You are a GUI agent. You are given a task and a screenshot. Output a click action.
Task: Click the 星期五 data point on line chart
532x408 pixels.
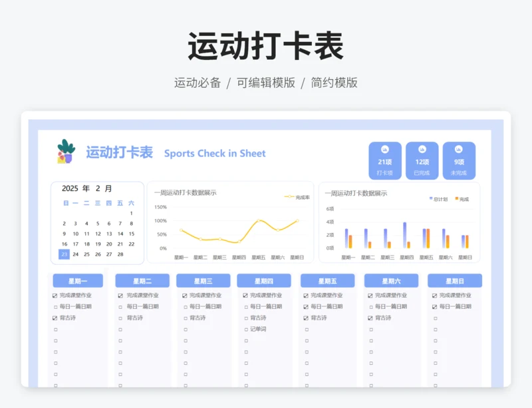(259, 221)
